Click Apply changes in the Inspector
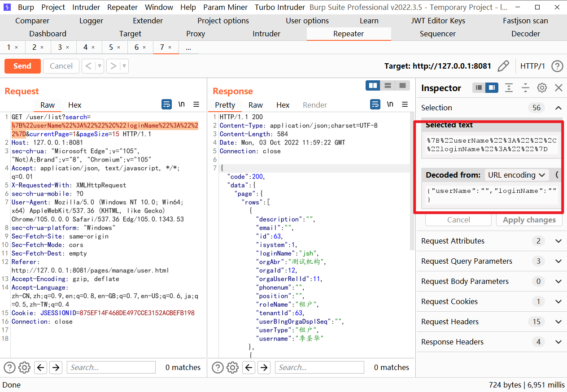 coord(529,220)
